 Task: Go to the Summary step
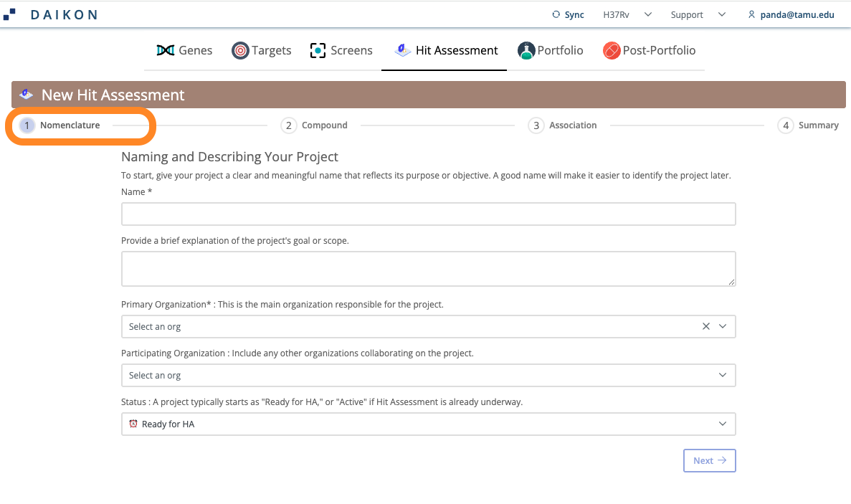(808, 125)
